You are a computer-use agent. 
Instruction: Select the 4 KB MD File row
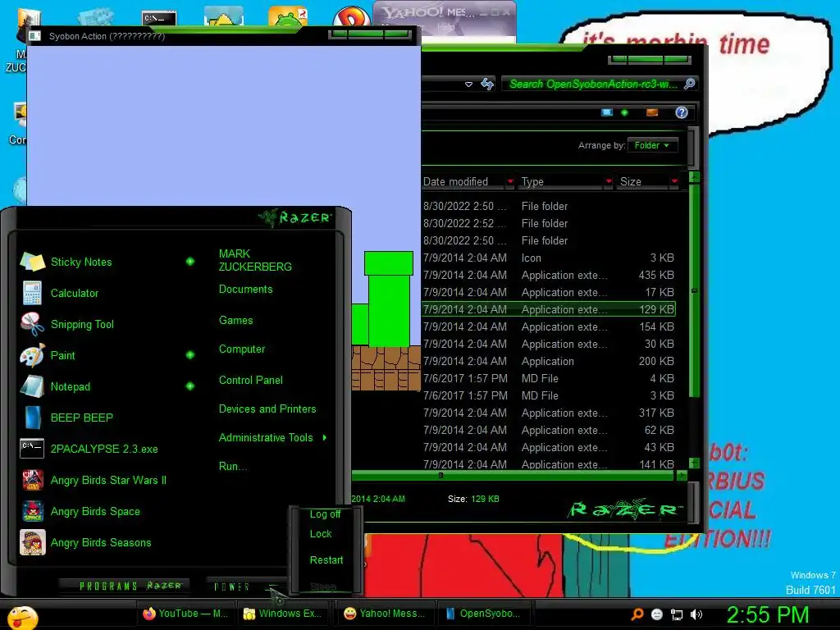[x=547, y=378]
